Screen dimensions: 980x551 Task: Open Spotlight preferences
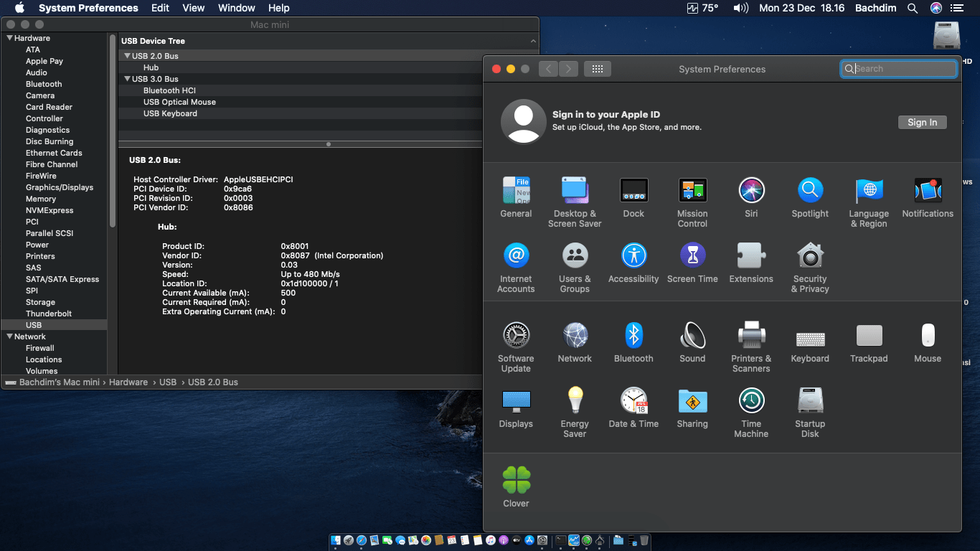[810, 191]
